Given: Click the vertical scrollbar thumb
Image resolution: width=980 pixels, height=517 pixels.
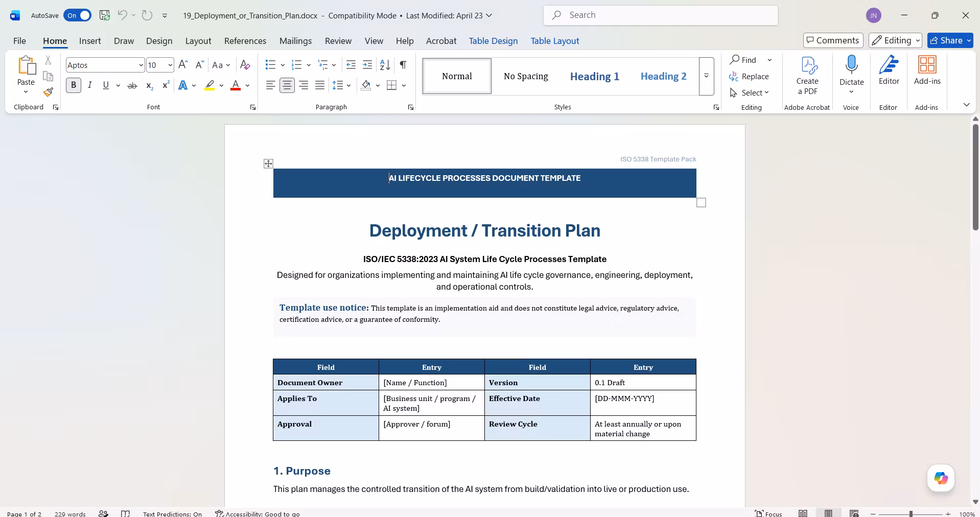Looking at the screenshot, I should click(975, 177).
